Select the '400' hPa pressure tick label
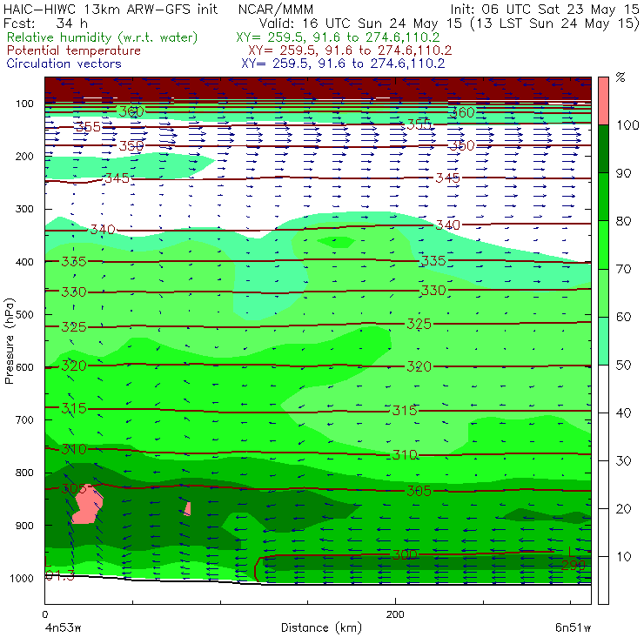The width and height of the screenshot is (644, 644). tap(24, 262)
